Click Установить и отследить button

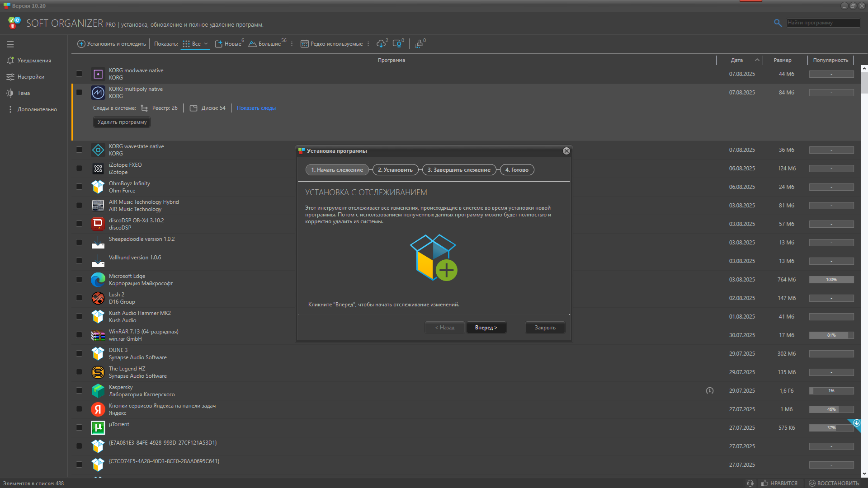[112, 44]
